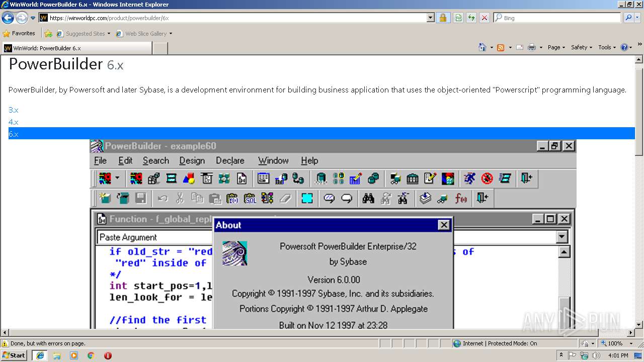Viewport: 644px width, 362px height.
Task: Click the security lock icon
Action: coord(443,18)
